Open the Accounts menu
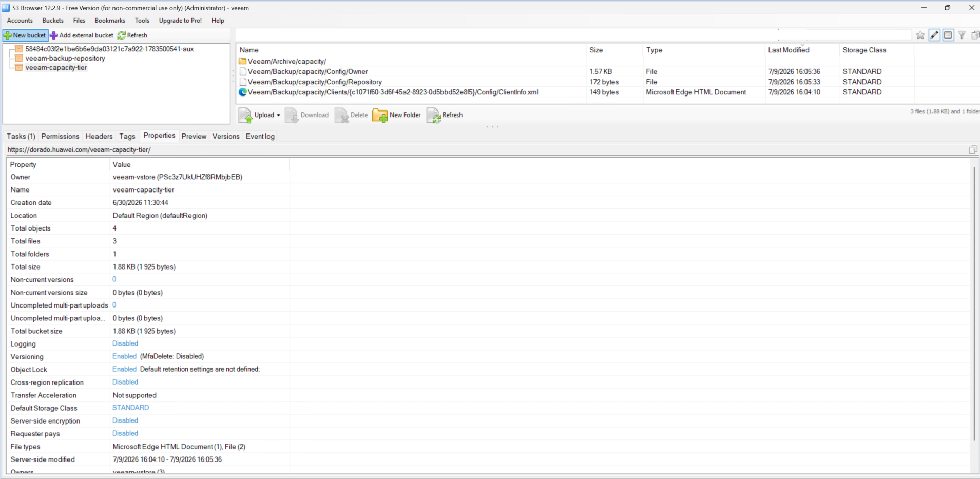 (20, 21)
